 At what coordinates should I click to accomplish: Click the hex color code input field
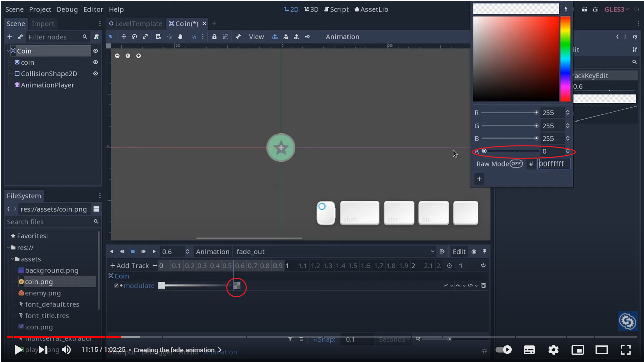point(554,164)
